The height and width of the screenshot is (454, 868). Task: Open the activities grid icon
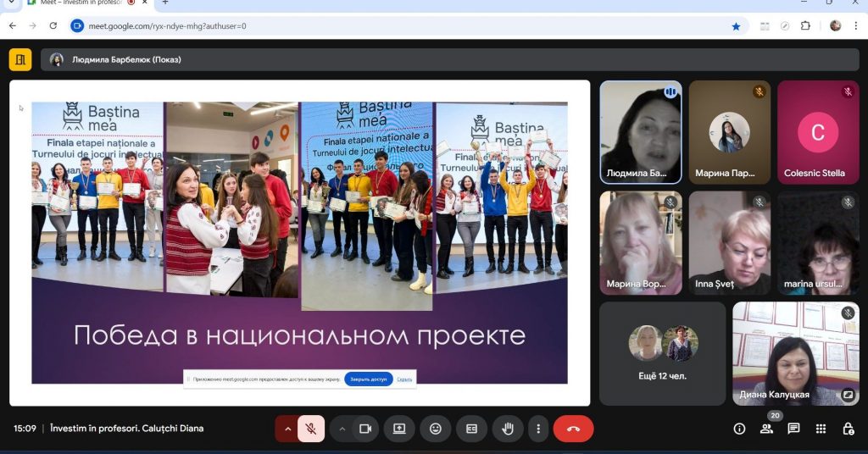(821, 429)
